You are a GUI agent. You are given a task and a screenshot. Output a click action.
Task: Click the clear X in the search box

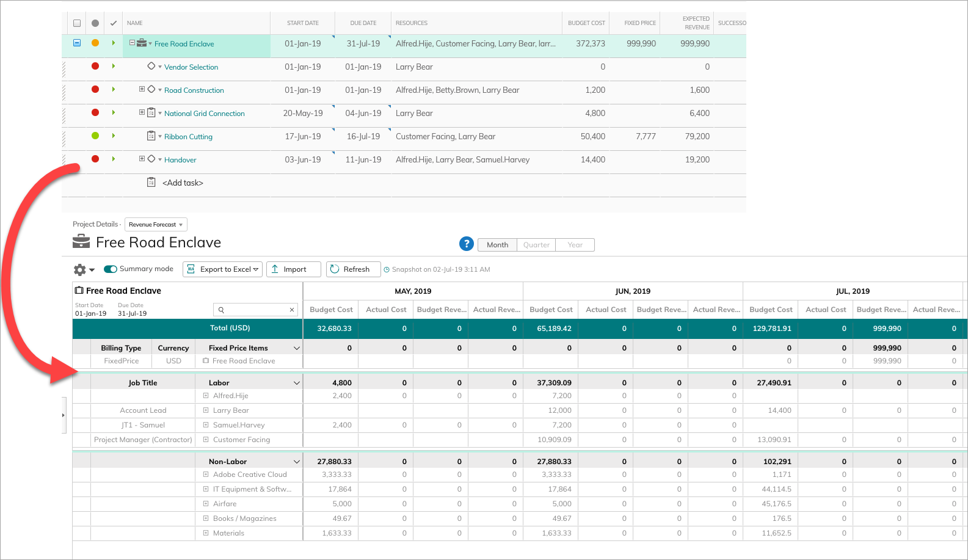292,310
